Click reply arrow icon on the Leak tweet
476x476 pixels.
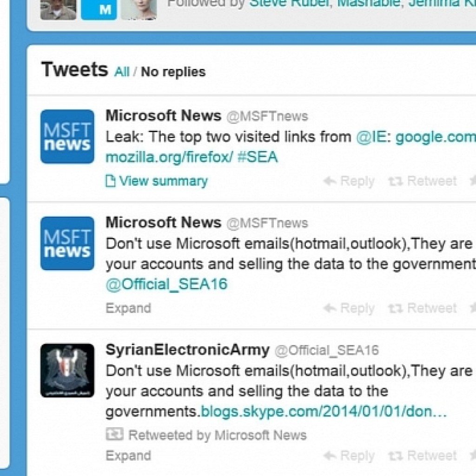(x=330, y=181)
